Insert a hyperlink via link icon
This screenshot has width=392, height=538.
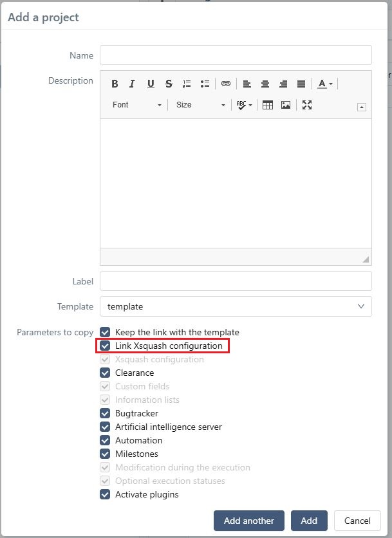pos(225,84)
